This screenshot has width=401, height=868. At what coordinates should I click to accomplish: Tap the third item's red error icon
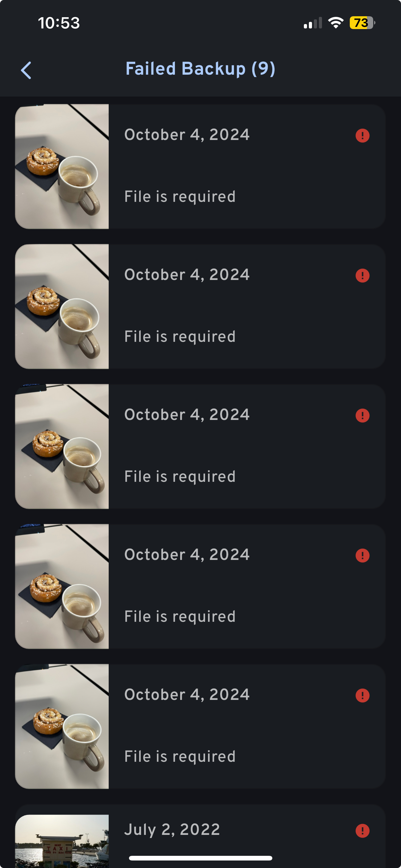(362, 415)
